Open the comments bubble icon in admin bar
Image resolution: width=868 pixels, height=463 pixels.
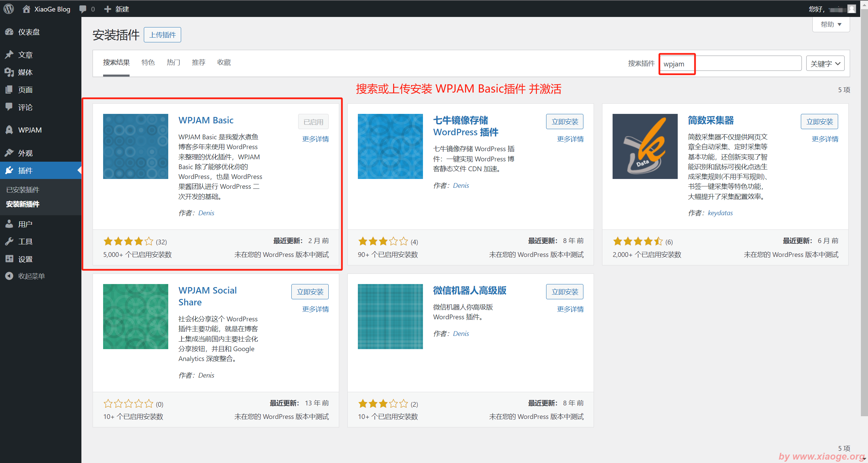point(83,9)
